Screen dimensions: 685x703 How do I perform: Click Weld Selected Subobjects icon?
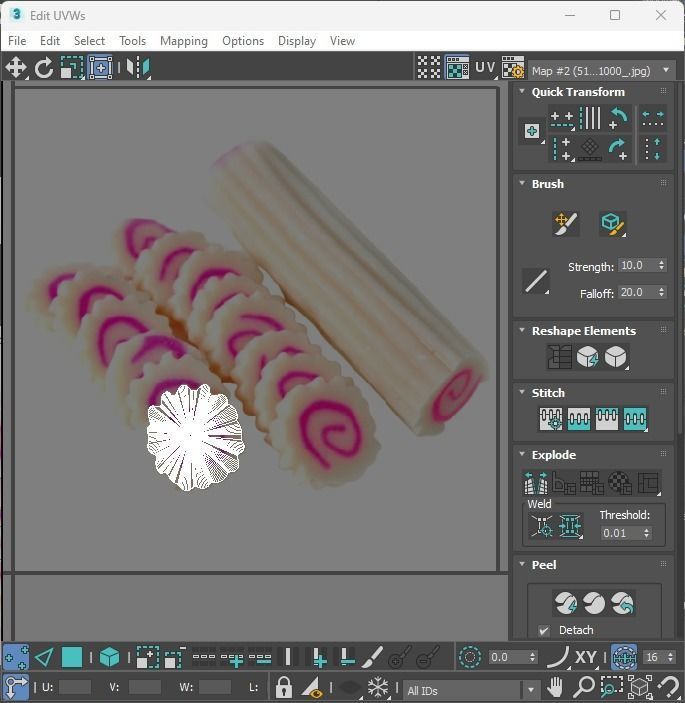(x=570, y=525)
